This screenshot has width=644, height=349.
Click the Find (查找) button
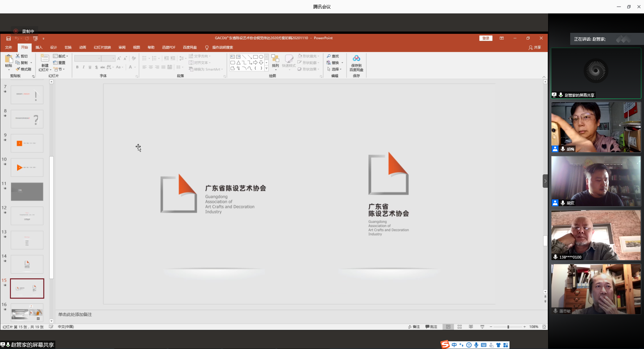click(333, 56)
